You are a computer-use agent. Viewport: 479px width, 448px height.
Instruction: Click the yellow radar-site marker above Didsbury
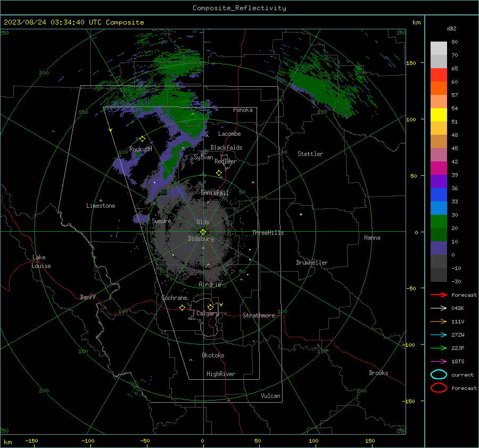pyautogui.click(x=203, y=232)
